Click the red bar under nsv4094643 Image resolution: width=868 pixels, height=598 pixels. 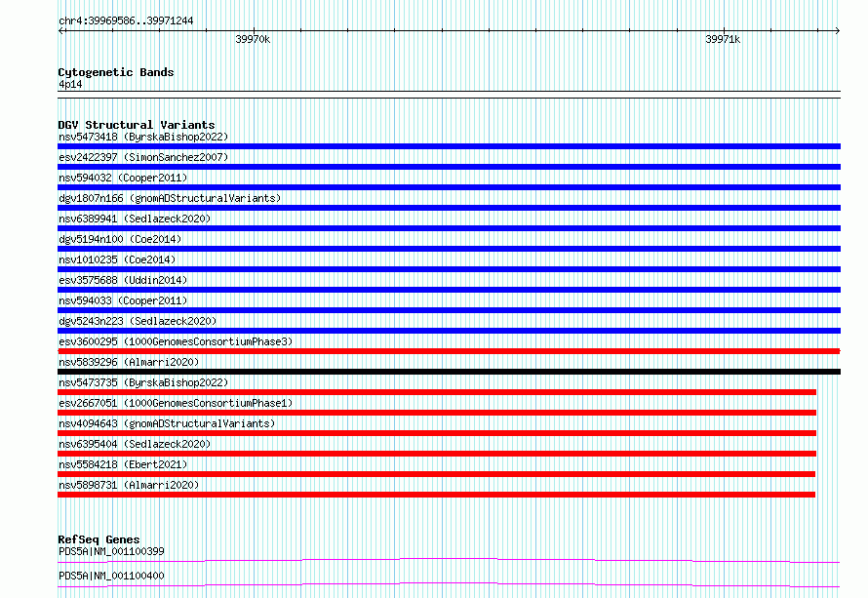(437, 433)
